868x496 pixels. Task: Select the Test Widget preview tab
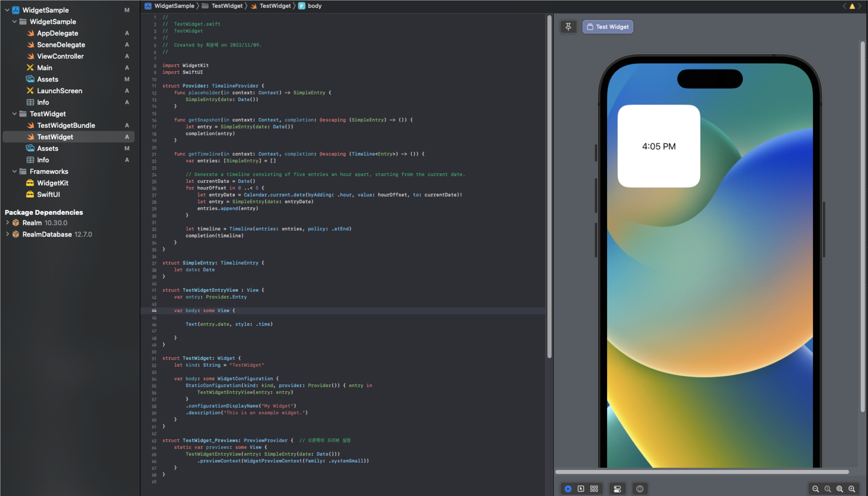(608, 27)
